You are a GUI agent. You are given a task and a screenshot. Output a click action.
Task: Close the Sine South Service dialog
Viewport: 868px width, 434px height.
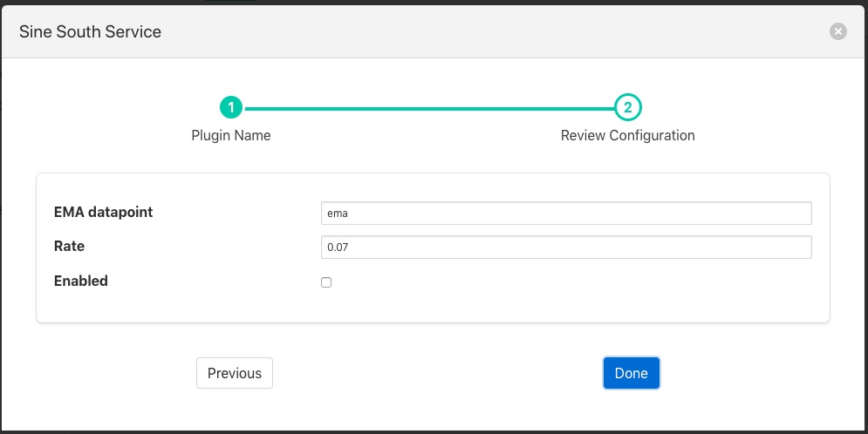(837, 31)
